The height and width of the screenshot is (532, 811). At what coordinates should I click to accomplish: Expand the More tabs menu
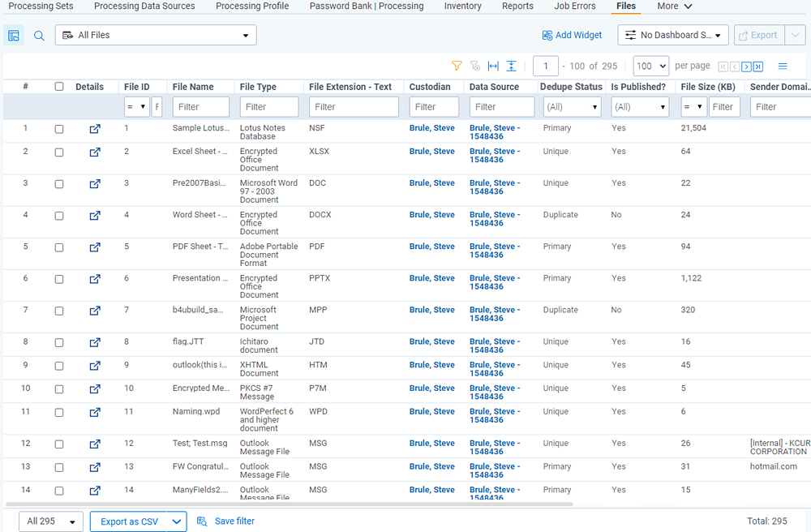point(675,6)
